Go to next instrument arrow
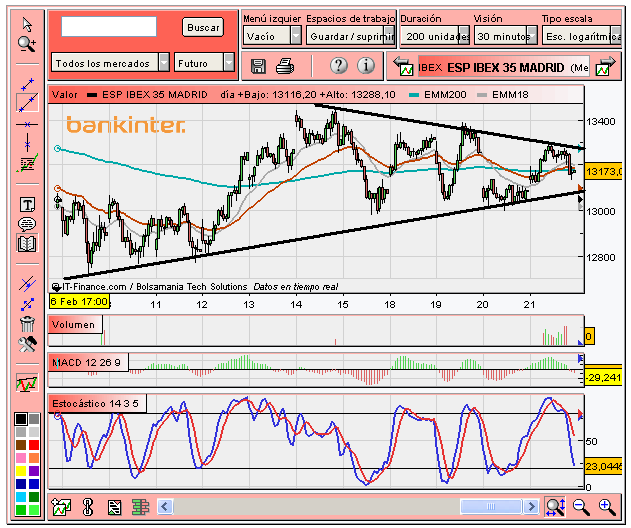The width and height of the screenshot is (631, 528). tap(606, 67)
